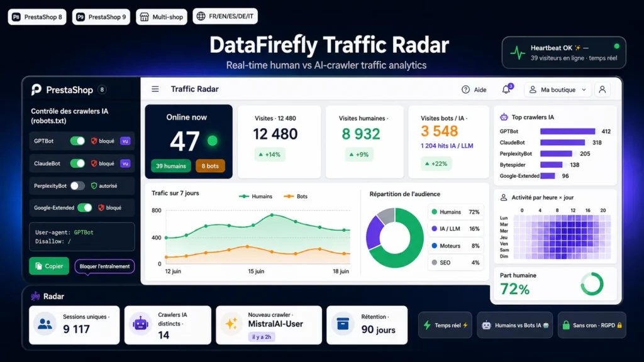Click the Heartbeat pulse icon
Viewport: 644px width, 362px height.
click(518, 53)
